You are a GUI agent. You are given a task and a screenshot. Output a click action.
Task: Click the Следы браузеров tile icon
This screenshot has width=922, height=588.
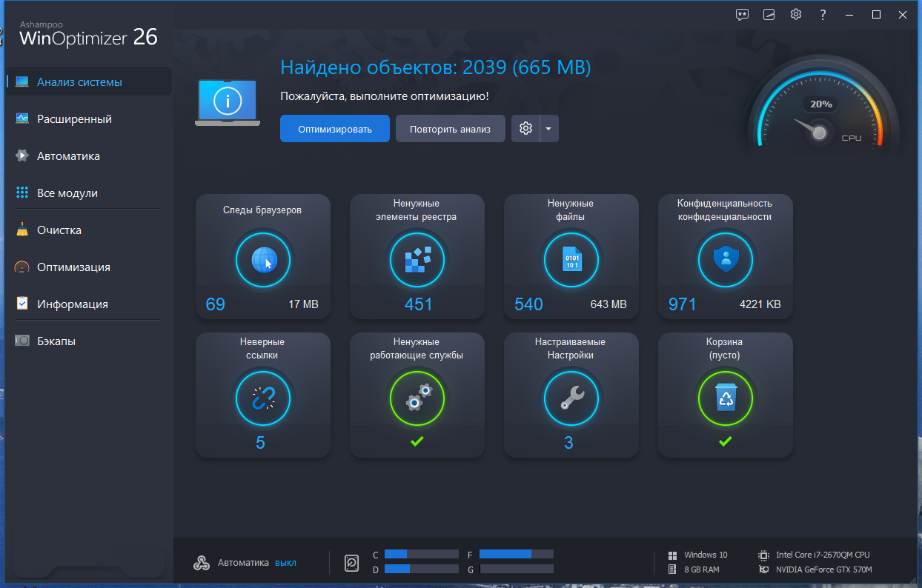point(263,260)
